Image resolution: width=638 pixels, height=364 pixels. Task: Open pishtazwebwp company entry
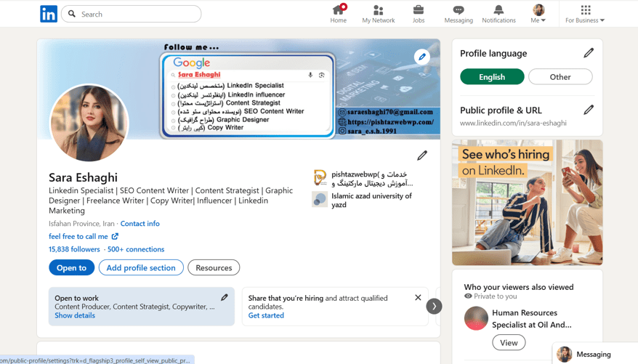click(x=363, y=179)
